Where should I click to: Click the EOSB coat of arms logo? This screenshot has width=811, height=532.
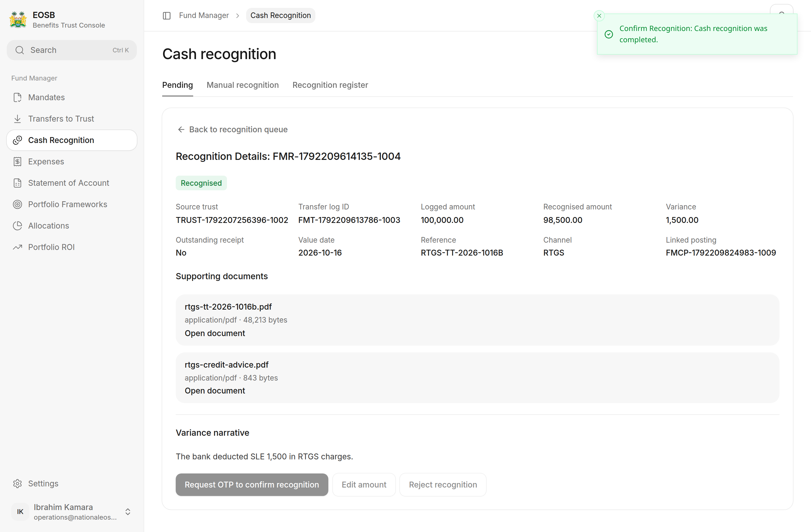click(18, 20)
